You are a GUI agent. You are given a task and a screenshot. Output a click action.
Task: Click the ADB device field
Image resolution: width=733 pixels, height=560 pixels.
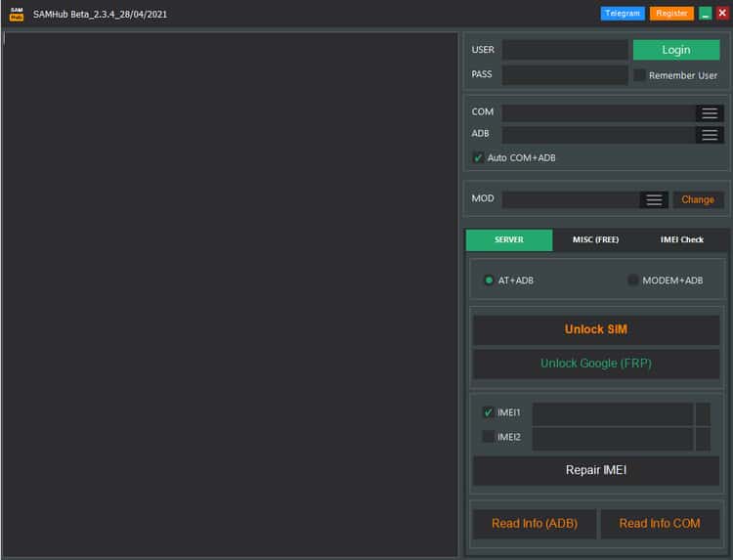(x=599, y=135)
